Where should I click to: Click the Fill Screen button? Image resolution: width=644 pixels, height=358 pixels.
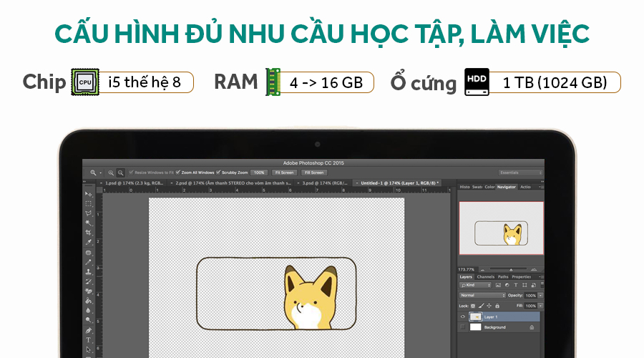314,173
